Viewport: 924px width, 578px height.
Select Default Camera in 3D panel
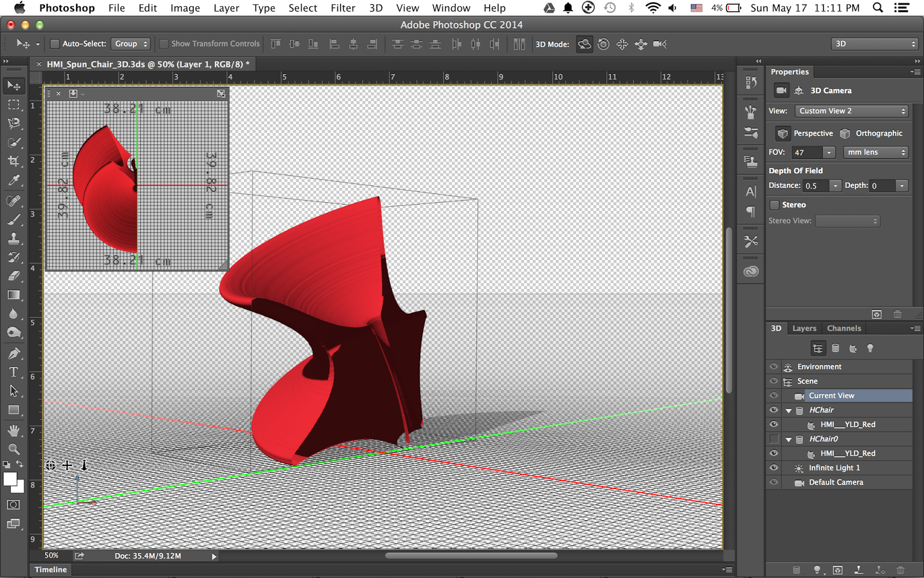point(836,482)
